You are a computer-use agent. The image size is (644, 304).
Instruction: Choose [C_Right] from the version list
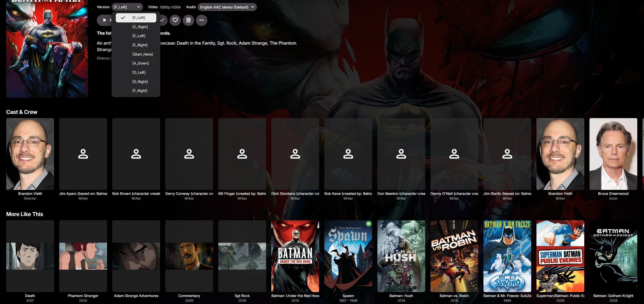coord(136,27)
